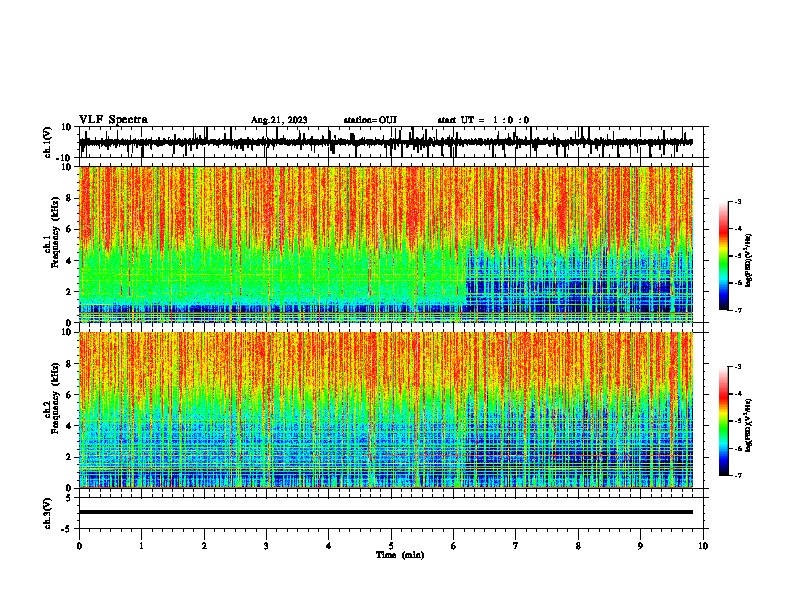Click the ch.3 voltage flat line trace
The image size is (792, 612).
click(x=386, y=512)
